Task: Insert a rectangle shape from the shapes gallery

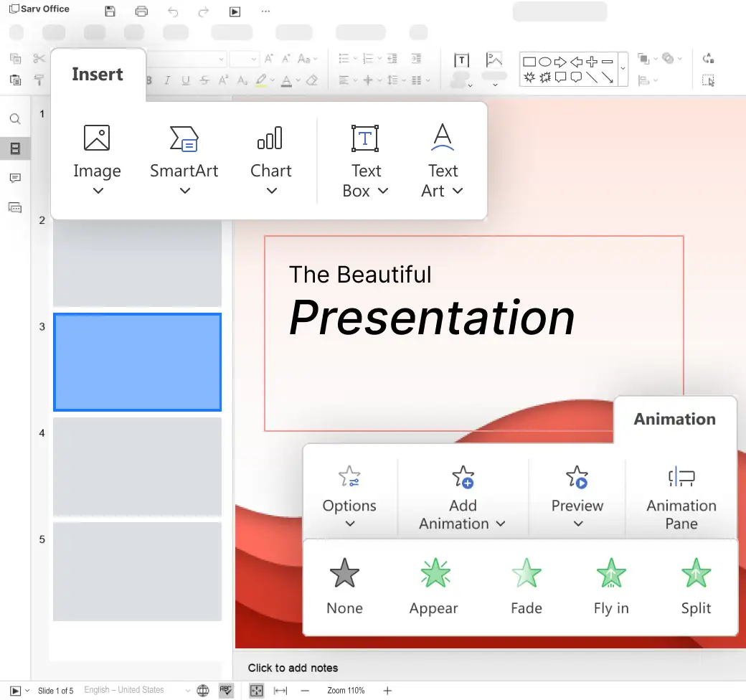Action: coord(530,60)
